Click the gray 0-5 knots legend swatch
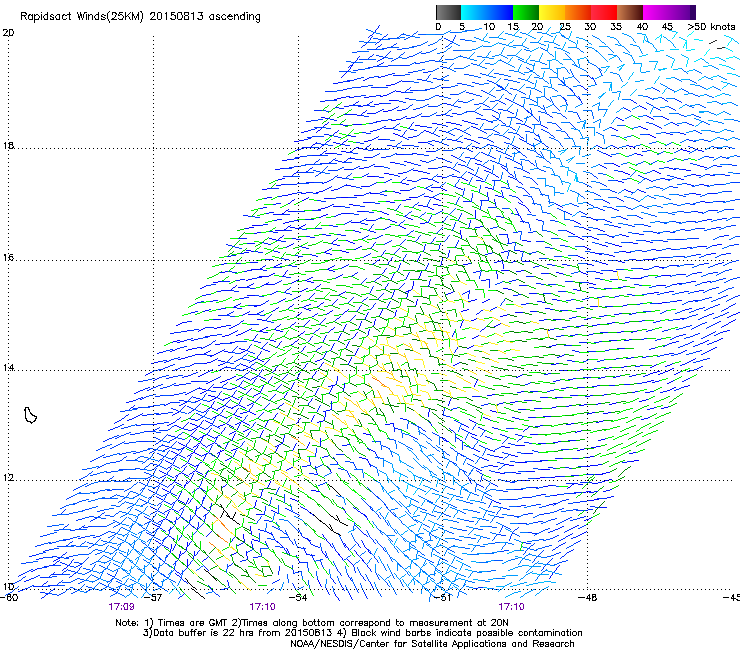Image resolution: width=740 pixels, height=650 pixels. click(448, 12)
